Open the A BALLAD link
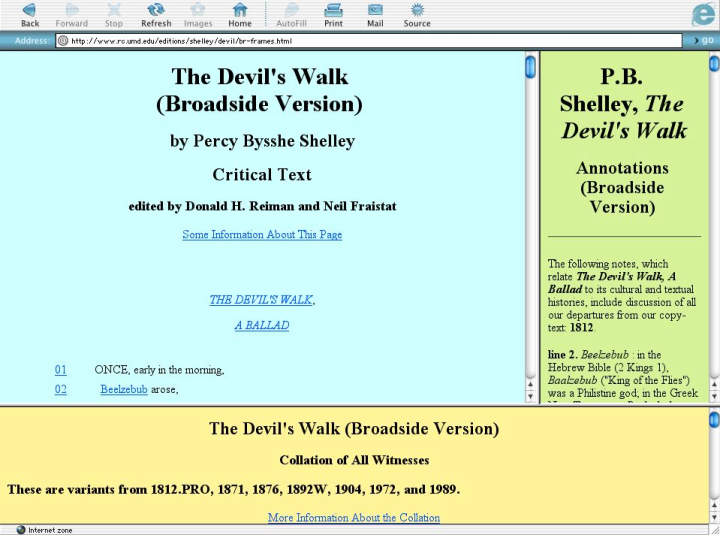 pos(262,326)
